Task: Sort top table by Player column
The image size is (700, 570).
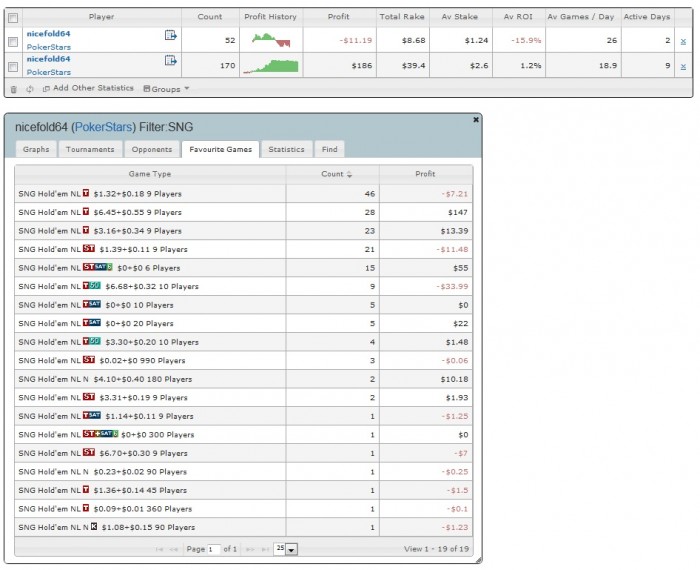Action: pyautogui.click(x=101, y=17)
